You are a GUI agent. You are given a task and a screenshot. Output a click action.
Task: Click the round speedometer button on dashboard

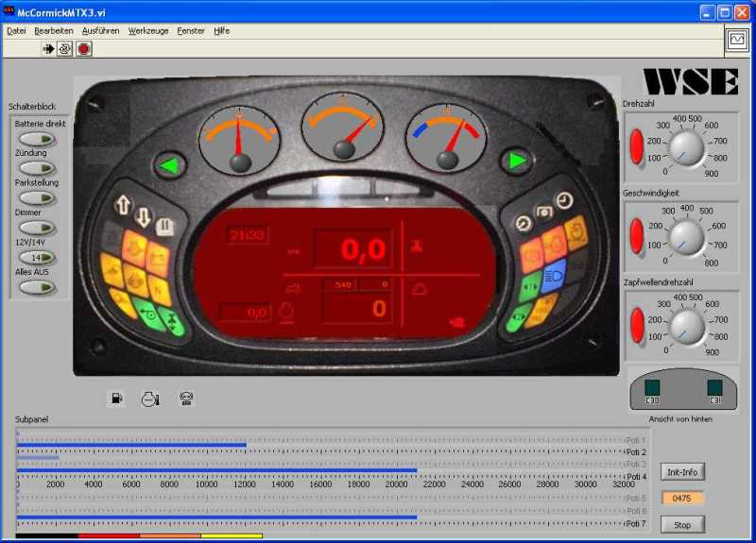click(524, 223)
